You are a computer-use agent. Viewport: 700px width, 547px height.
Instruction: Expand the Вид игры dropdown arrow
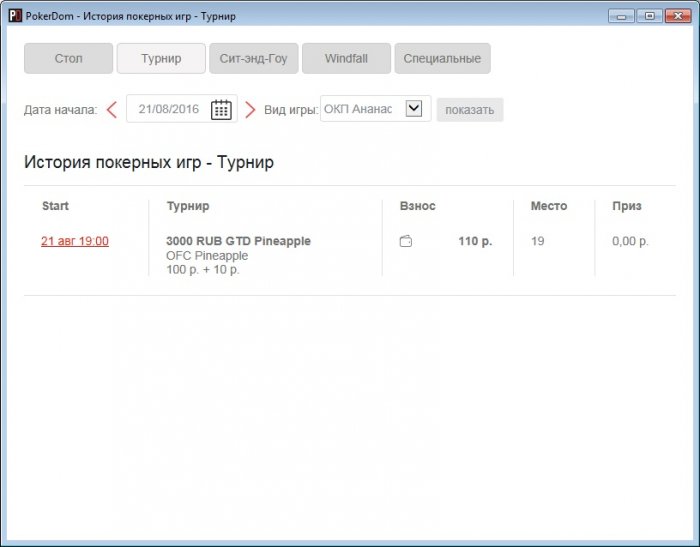click(x=414, y=108)
